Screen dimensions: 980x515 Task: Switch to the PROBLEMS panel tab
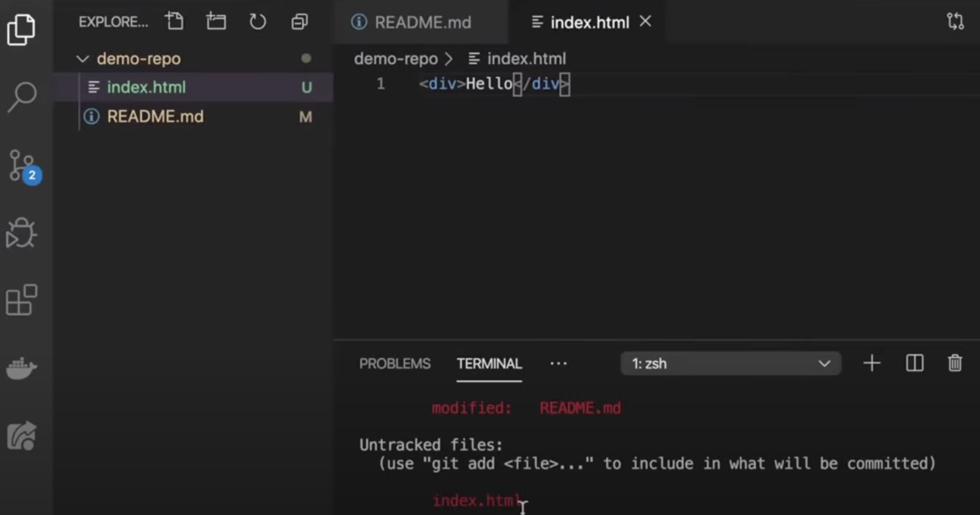[395, 364]
